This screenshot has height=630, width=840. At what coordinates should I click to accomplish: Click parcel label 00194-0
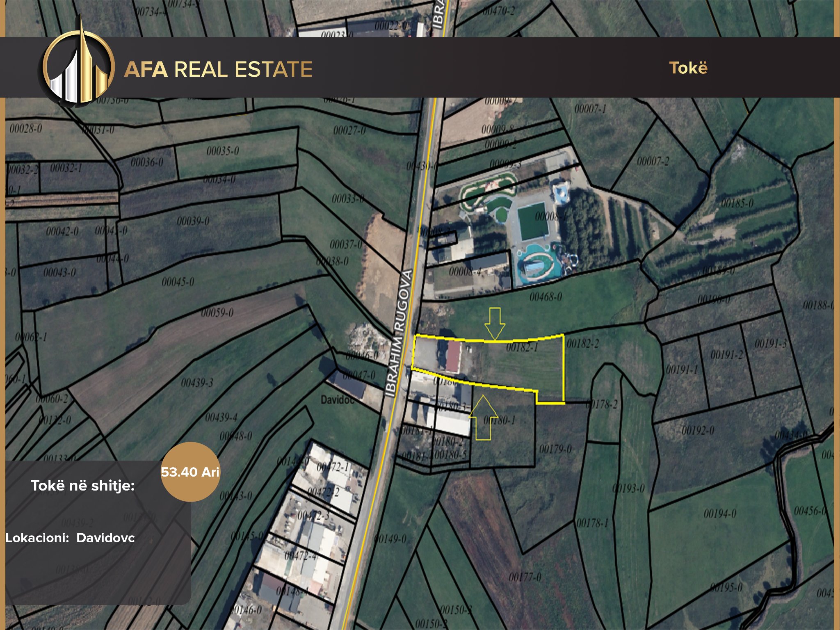[720, 513]
